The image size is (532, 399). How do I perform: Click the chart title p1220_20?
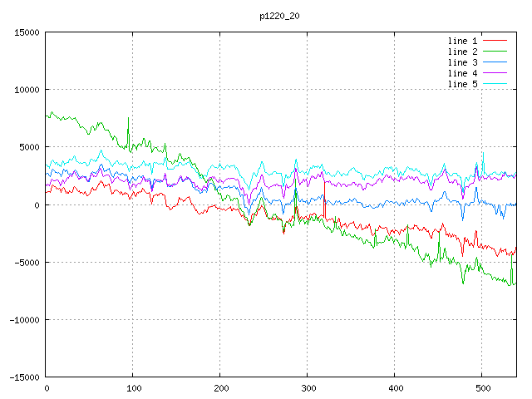point(281,16)
